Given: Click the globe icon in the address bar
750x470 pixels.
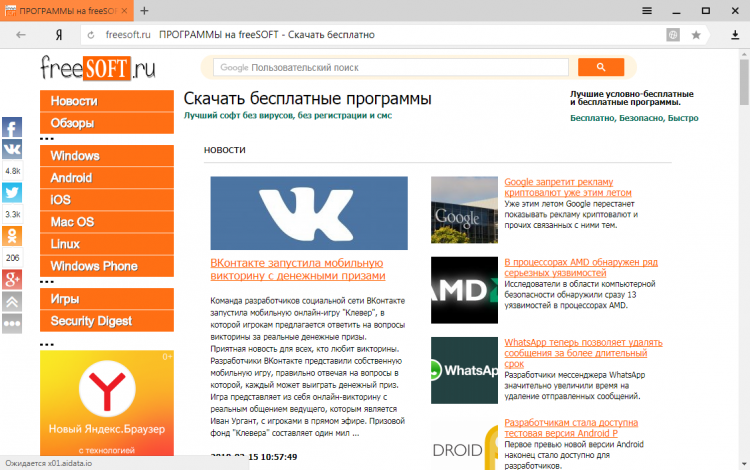Looking at the screenshot, I should [673, 34].
